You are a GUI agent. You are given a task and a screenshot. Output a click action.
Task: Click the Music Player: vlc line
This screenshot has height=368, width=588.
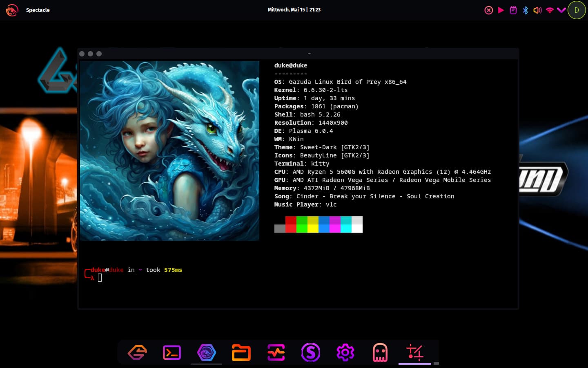click(x=305, y=204)
